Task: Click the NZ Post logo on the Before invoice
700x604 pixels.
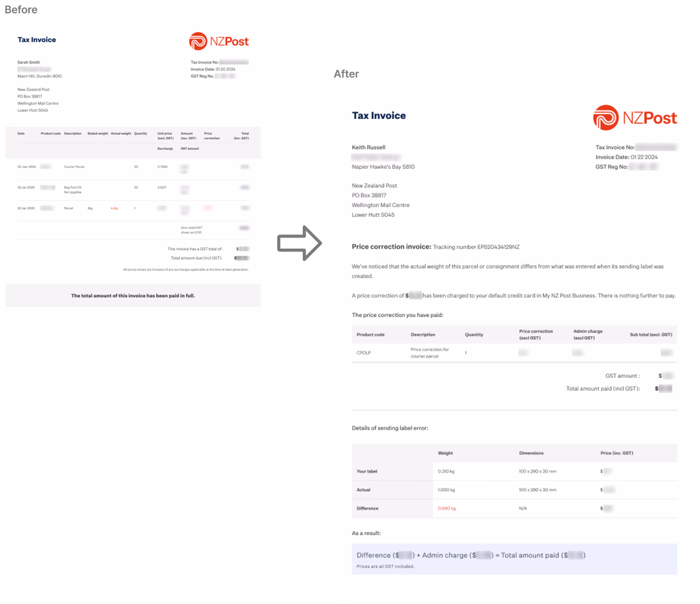Action: pos(219,42)
